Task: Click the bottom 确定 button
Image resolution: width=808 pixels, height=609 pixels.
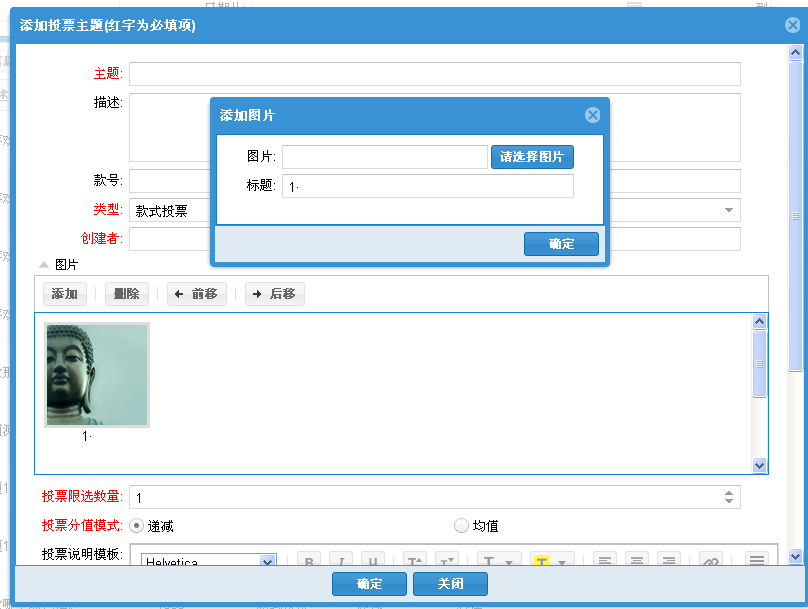Action: [x=369, y=584]
